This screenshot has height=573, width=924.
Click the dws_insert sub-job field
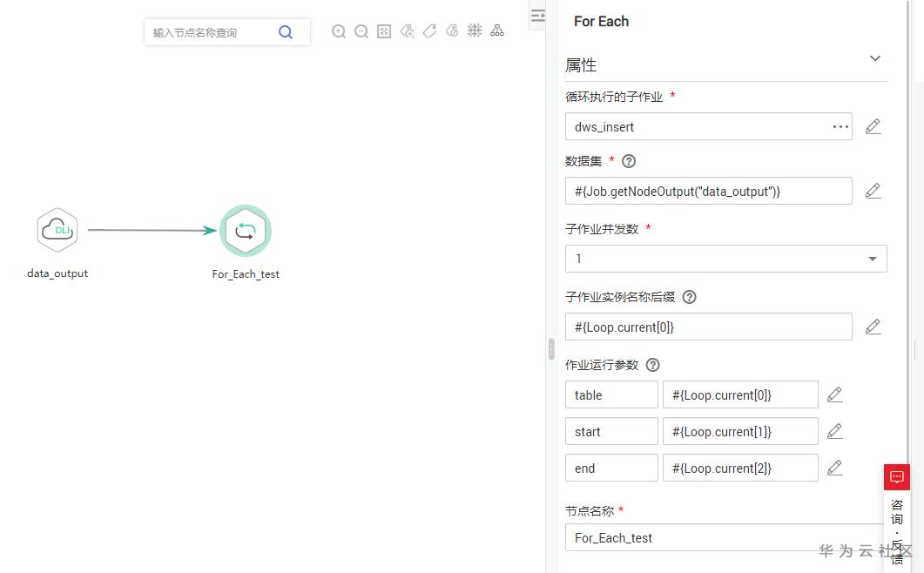708,127
